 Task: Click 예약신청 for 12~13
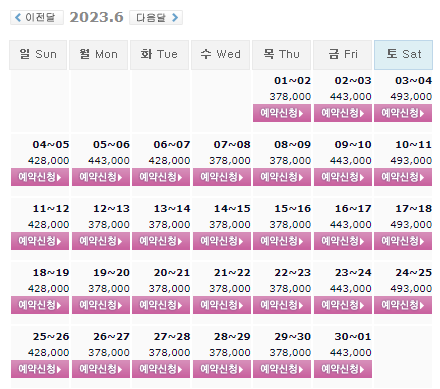(x=101, y=241)
